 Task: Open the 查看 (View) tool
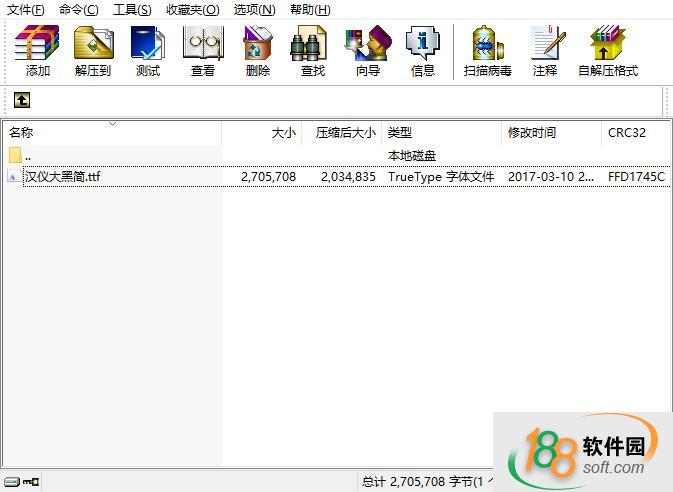tap(203, 51)
